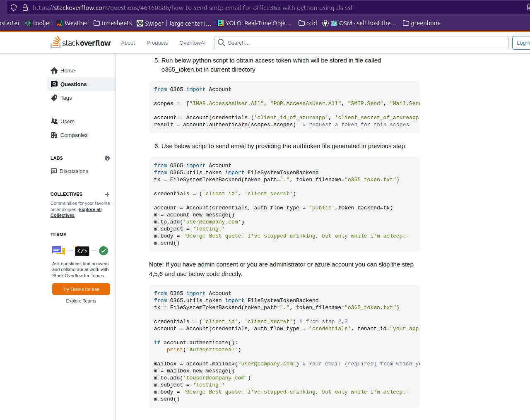Click the 'm = account.new_message()' code line
The width and height of the screenshot is (530, 420).
pyautogui.click(x=194, y=215)
